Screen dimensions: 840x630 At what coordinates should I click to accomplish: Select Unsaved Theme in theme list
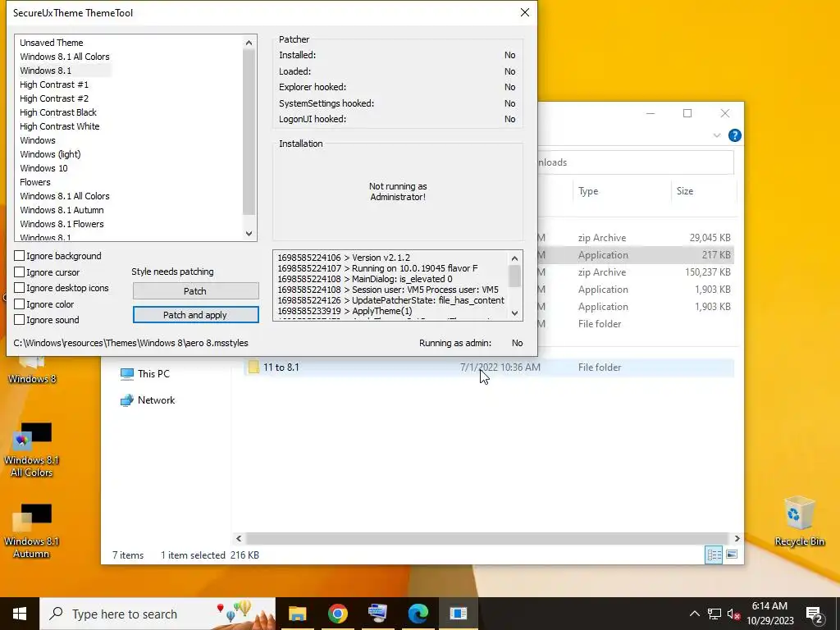click(52, 43)
